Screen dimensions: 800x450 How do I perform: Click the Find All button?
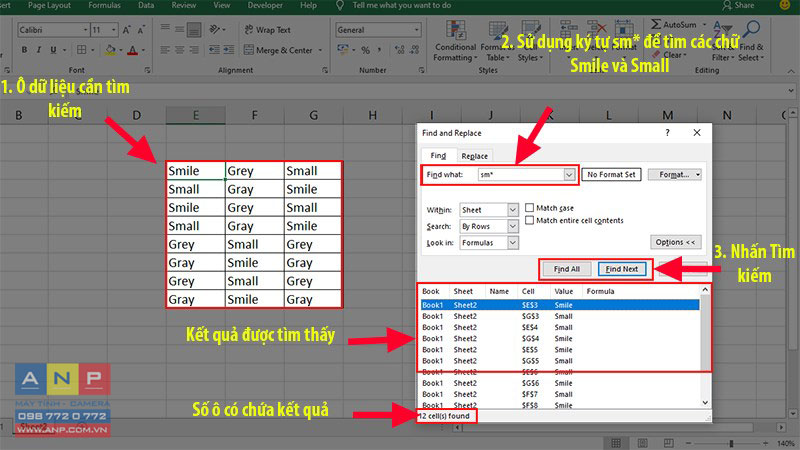pyautogui.click(x=566, y=269)
